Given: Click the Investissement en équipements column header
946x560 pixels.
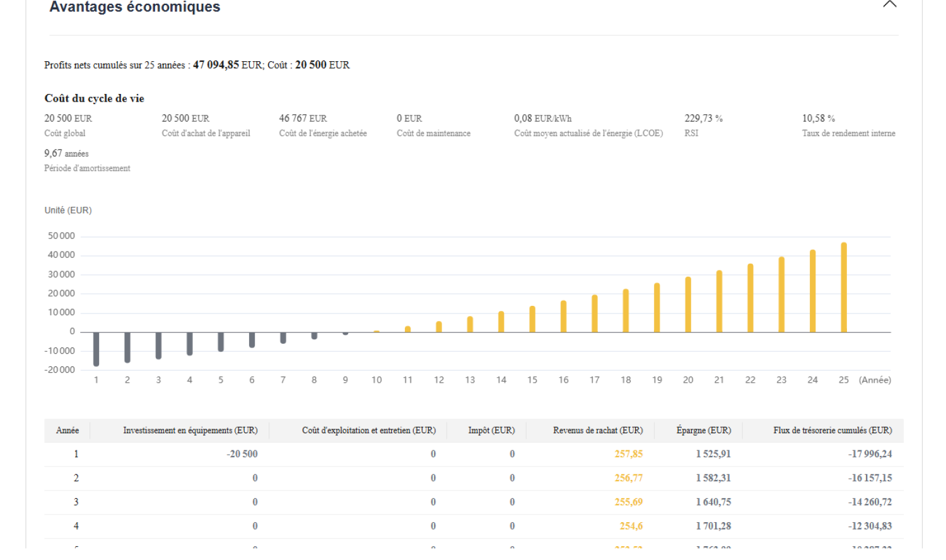Looking at the screenshot, I should [190, 431].
